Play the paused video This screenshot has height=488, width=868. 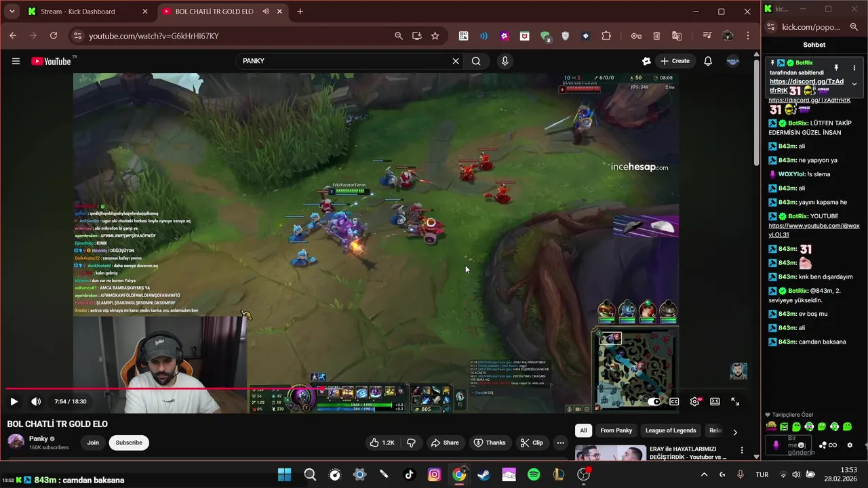14,401
